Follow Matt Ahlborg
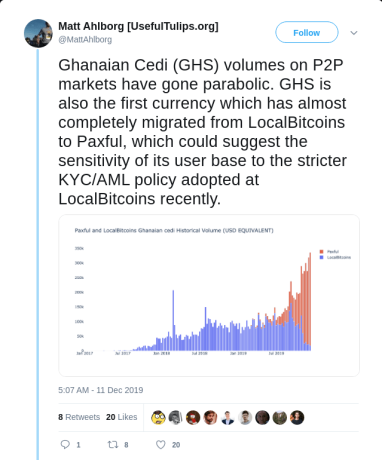The height and width of the screenshot is (460, 382). click(x=307, y=32)
